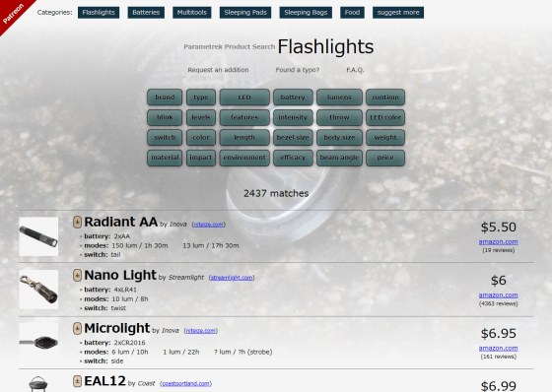Expand details icon for EAL12
This screenshot has width=552, height=392.
[x=77, y=381]
